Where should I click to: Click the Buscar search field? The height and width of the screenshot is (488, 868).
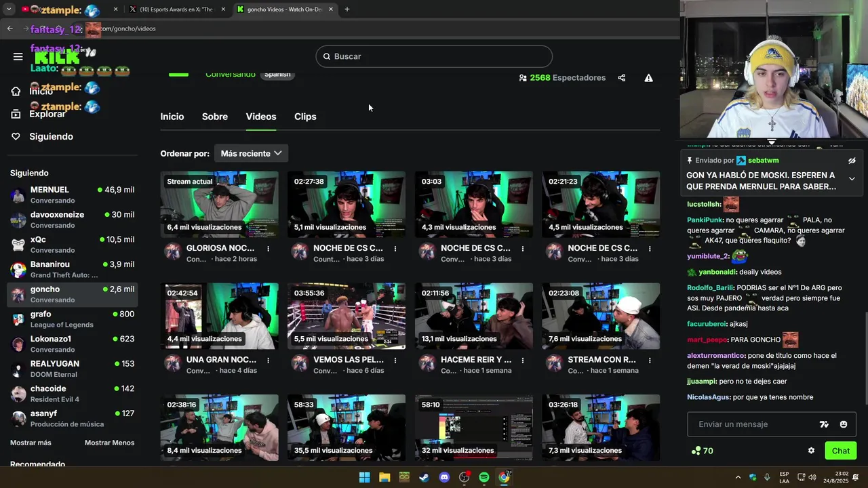pyautogui.click(x=434, y=56)
